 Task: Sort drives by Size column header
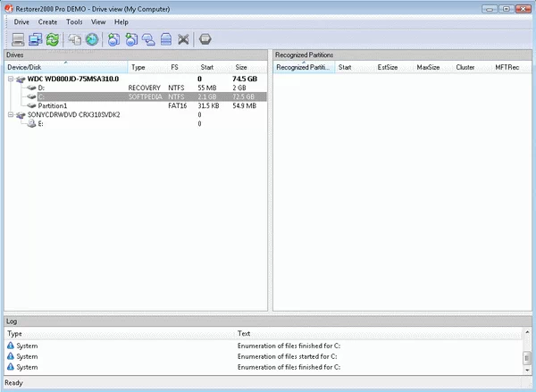coord(249,67)
